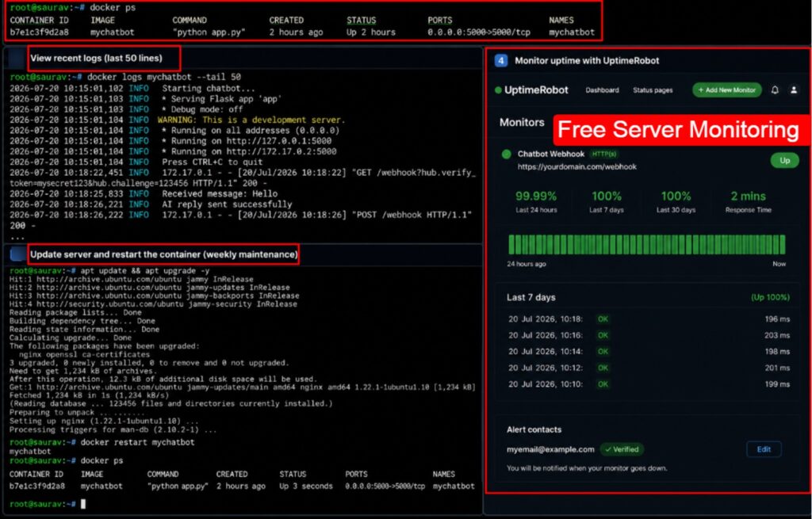Click the Edit alert contact button
Screen dimensions: 812x519
click(764, 449)
